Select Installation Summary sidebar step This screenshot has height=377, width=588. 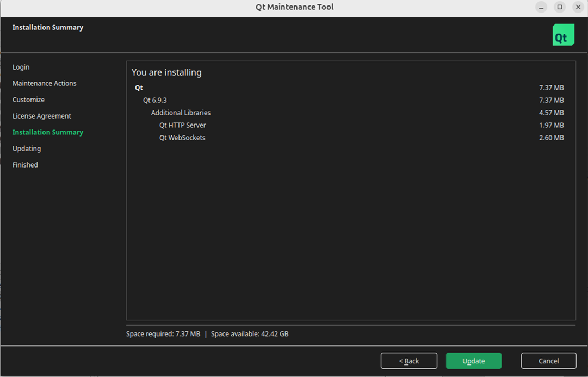coord(48,132)
